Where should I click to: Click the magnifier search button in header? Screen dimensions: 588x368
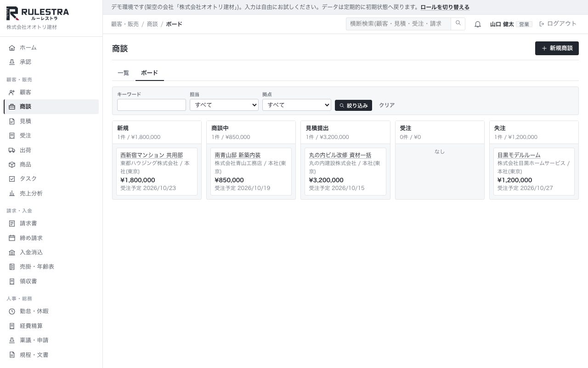pyautogui.click(x=458, y=23)
